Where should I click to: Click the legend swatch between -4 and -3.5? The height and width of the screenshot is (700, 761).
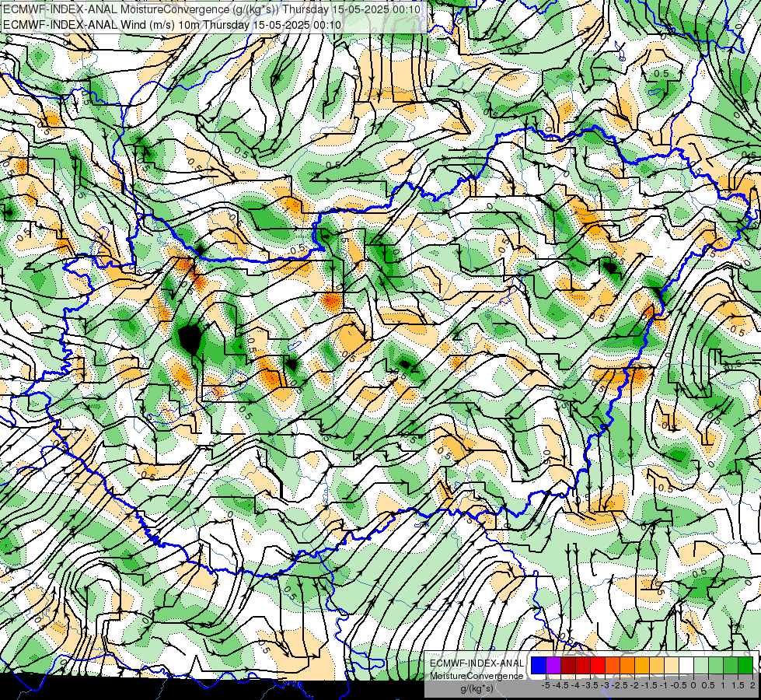tap(583, 665)
